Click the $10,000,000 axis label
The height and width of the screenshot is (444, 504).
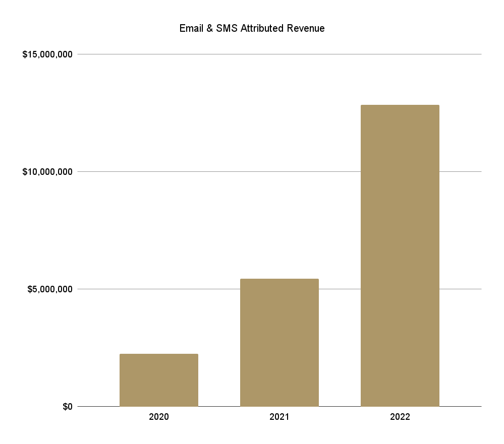[x=47, y=172]
